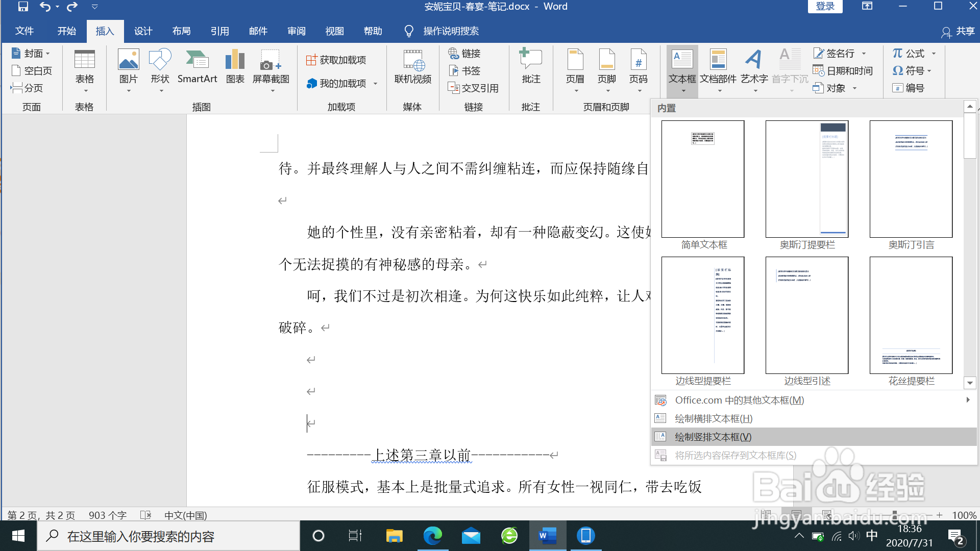Image resolution: width=980 pixels, height=551 pixels.
Task: Switch to the View (视图) tab
Action: coord(335,31)
